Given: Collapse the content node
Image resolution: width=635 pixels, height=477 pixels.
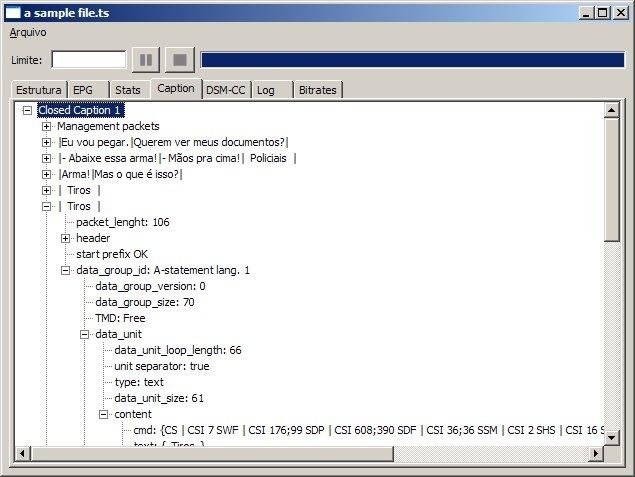Looking at the screenshot, I should [104, 415].
